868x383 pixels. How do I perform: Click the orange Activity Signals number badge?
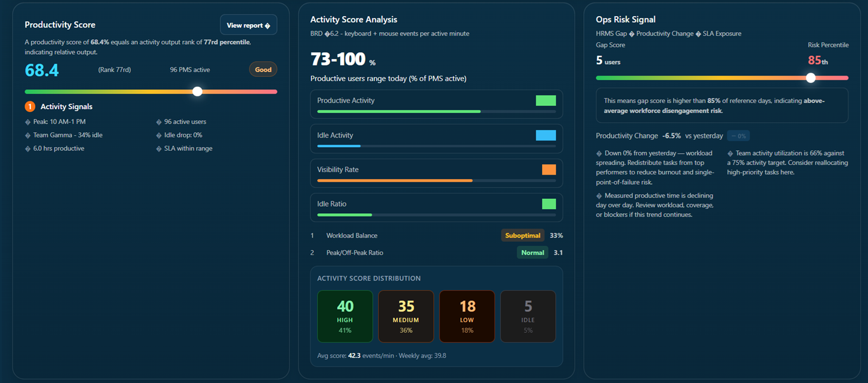(30, 107)
